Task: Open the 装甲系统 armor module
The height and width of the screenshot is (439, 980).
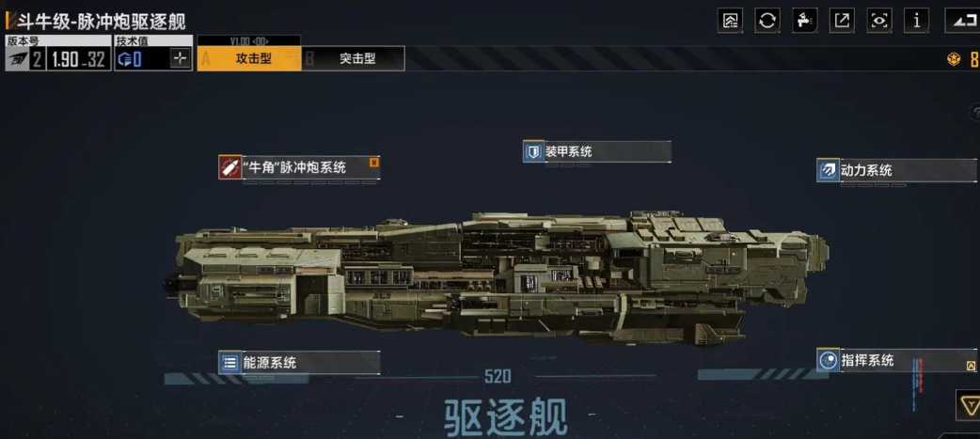Action: [x=597, y=151]
